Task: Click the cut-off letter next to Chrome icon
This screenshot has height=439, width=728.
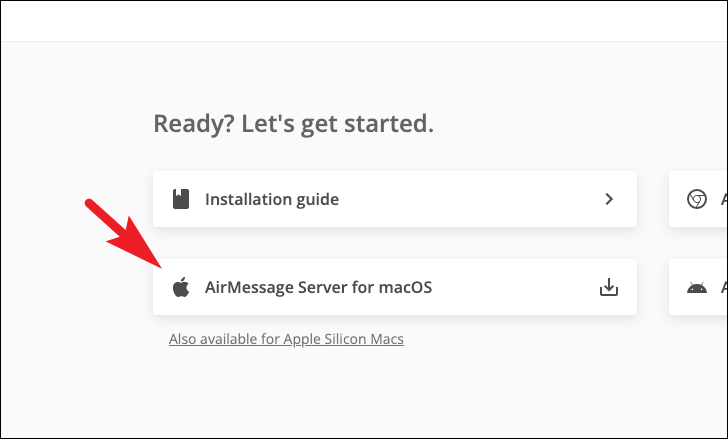Action: pos(724,199)
